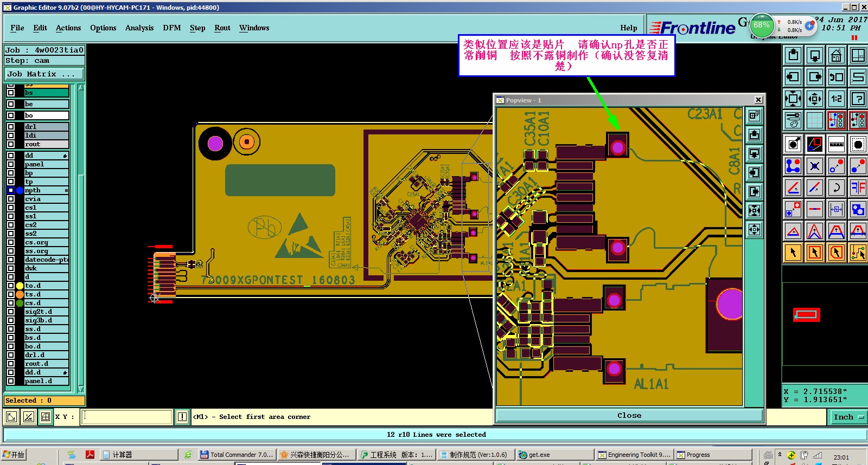Viewport: 868px width, 465px height.
Task: Click the yellow color dot of layer to.d
Action: click(20, 286)
